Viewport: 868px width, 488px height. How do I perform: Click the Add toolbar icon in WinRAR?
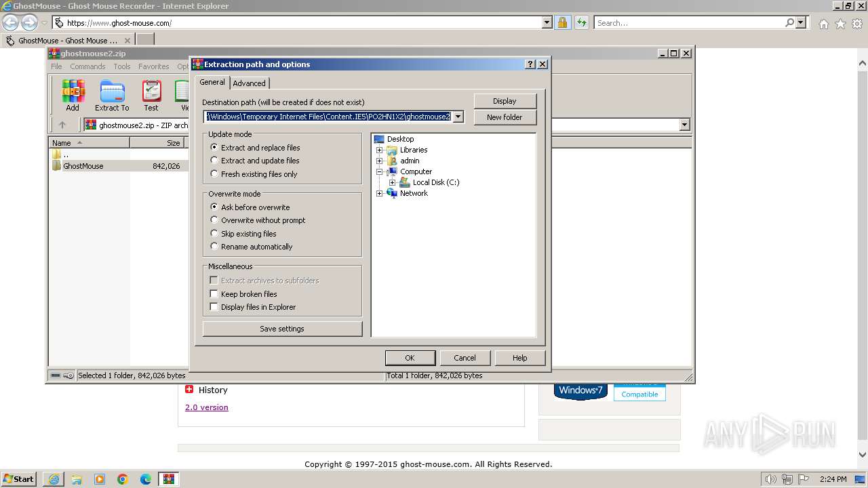click(x=73, y=96)
